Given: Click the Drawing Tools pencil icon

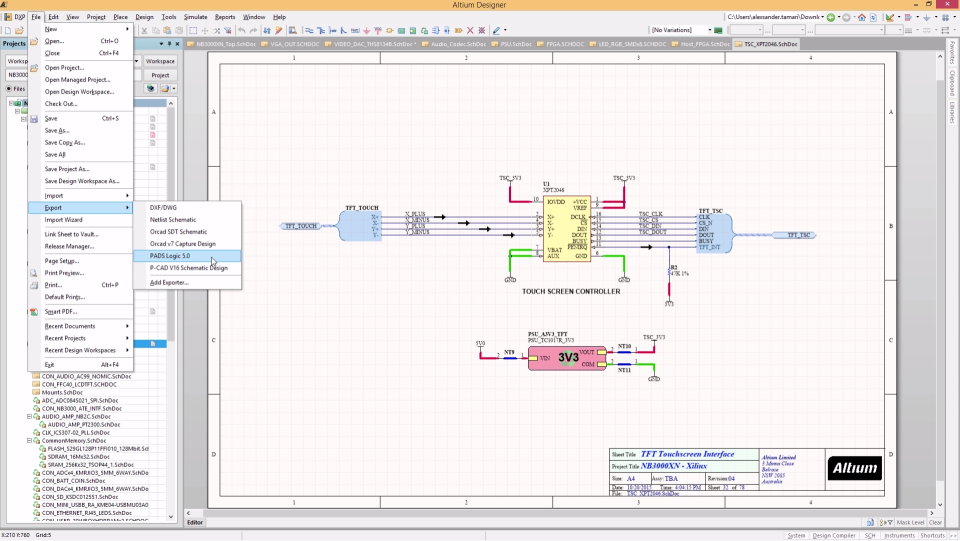Looking at the screenshot, I should (x=496, y=30).
